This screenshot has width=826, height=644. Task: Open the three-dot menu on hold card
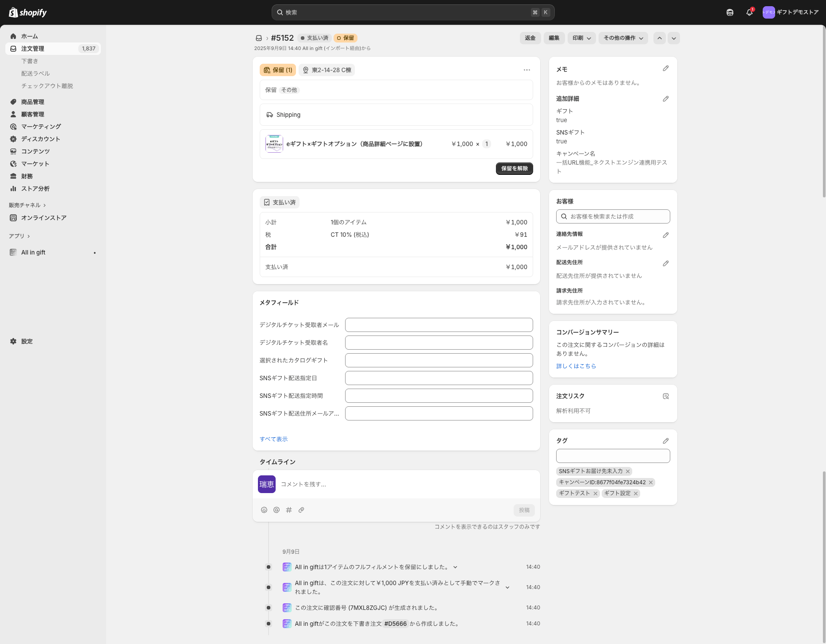click(x=526, y=70)
